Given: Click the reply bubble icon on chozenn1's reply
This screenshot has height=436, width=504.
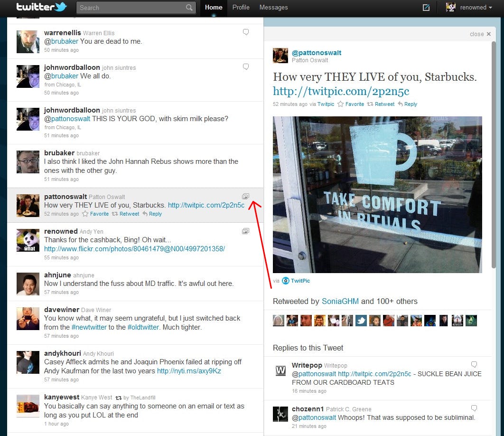Looking at the screenshot, I should (x=474, y=408).
